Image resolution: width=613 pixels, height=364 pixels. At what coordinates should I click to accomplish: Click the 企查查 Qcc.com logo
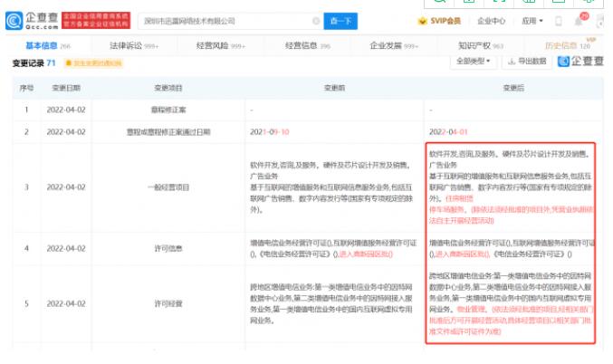coord(32,21)
